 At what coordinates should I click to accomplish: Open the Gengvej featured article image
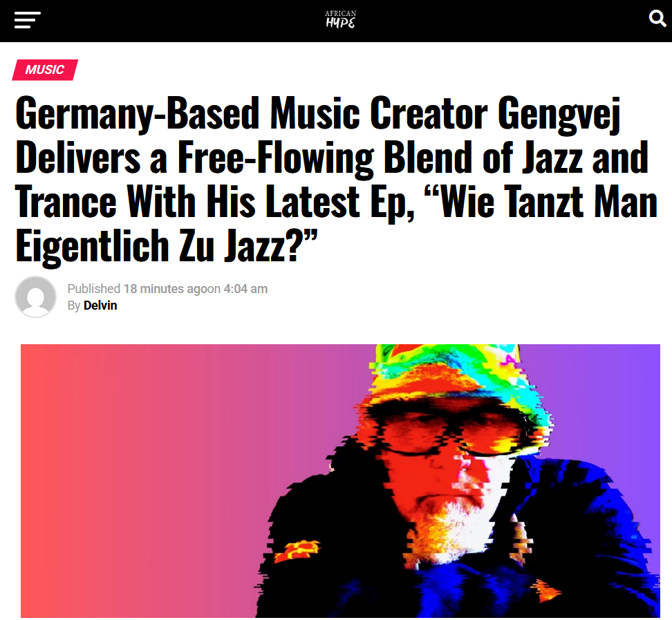click(x=340, y=481)
